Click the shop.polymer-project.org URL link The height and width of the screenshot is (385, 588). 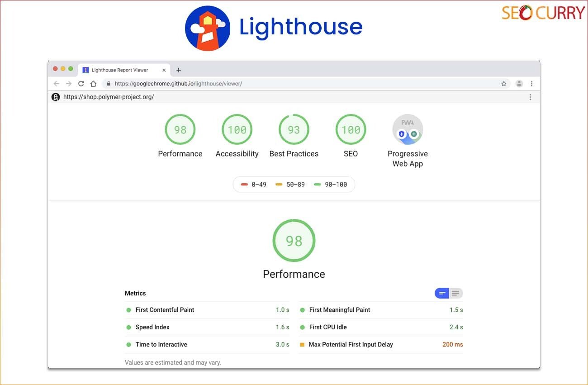coord(109,97)
